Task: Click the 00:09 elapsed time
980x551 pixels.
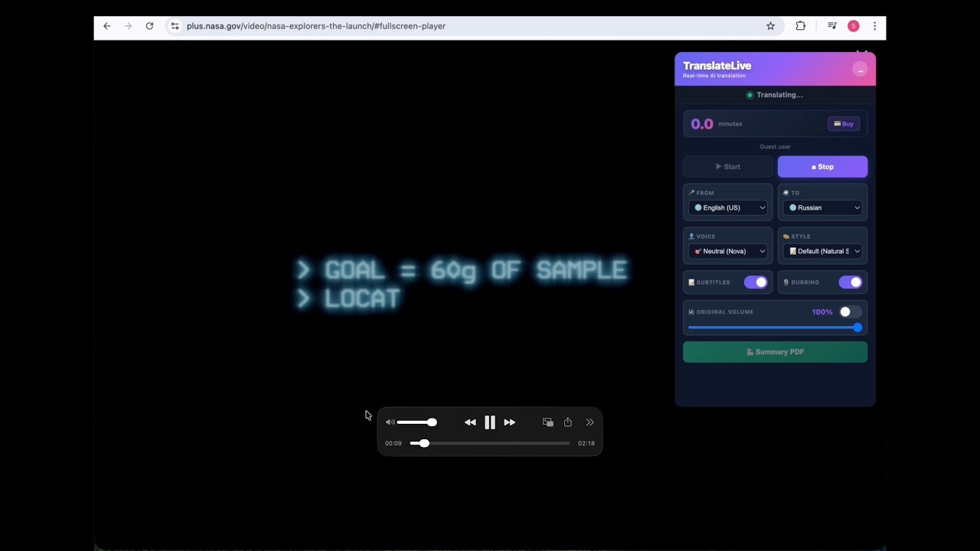Action: click(x=394, y=443)
